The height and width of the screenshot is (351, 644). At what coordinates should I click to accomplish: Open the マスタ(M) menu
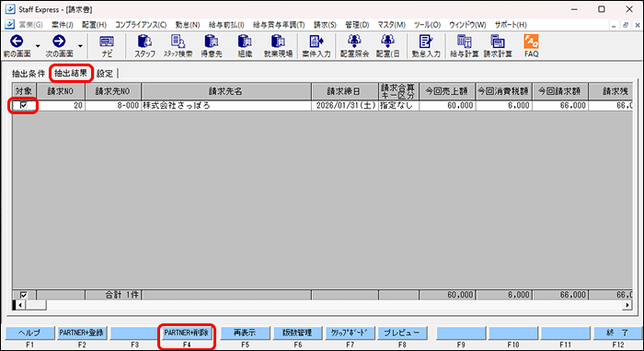[391, 25]
